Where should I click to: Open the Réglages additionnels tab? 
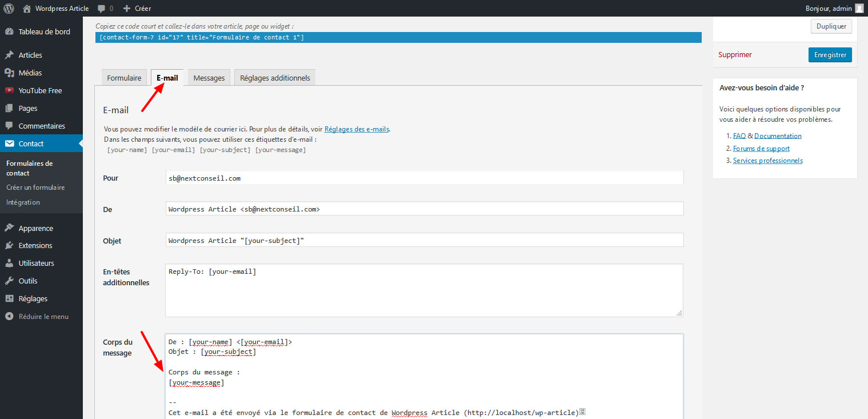coord(275,78)
